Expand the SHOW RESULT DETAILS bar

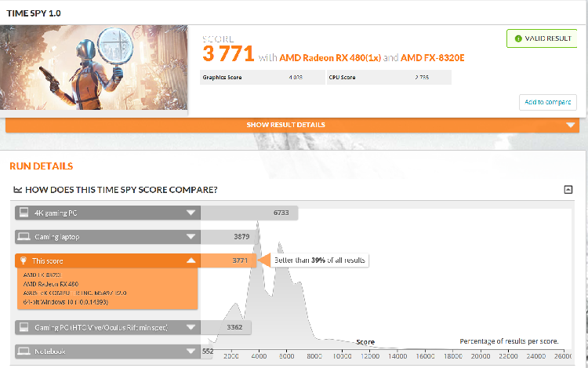point(292,125)
